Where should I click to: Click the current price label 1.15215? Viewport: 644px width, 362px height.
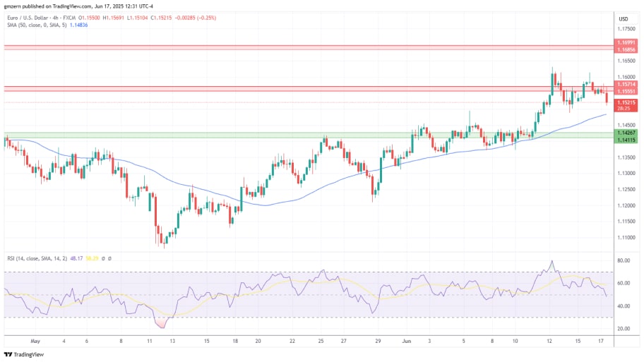click(x=626, y=102)
